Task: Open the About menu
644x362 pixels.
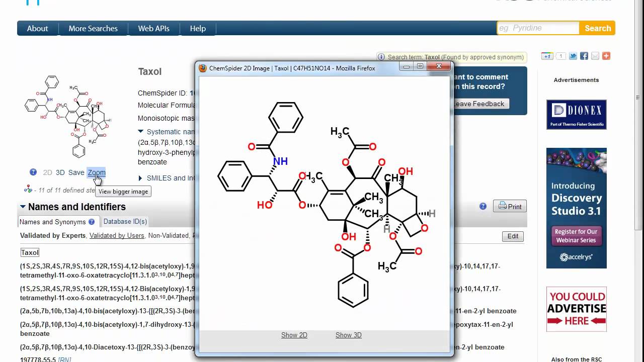Action: 38,28
